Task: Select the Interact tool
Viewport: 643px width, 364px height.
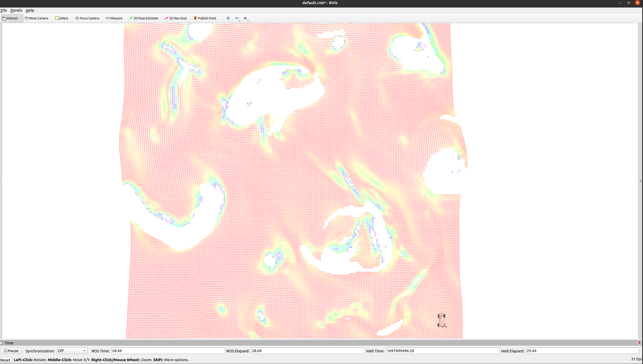Action: [10, 18]
